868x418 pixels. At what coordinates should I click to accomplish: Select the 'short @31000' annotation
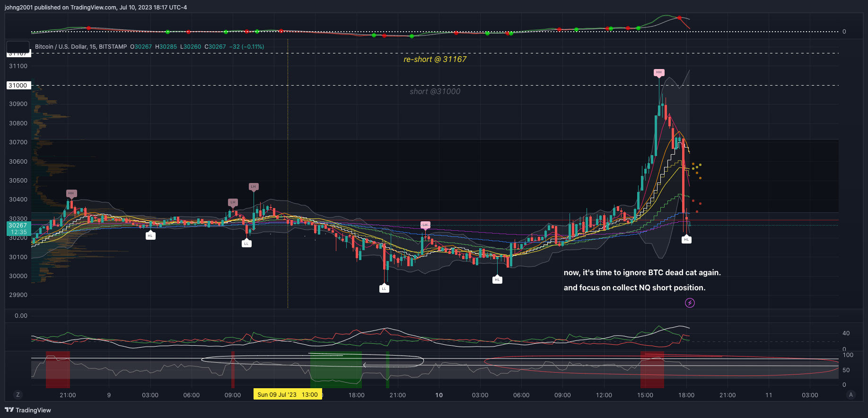[435, 91]
